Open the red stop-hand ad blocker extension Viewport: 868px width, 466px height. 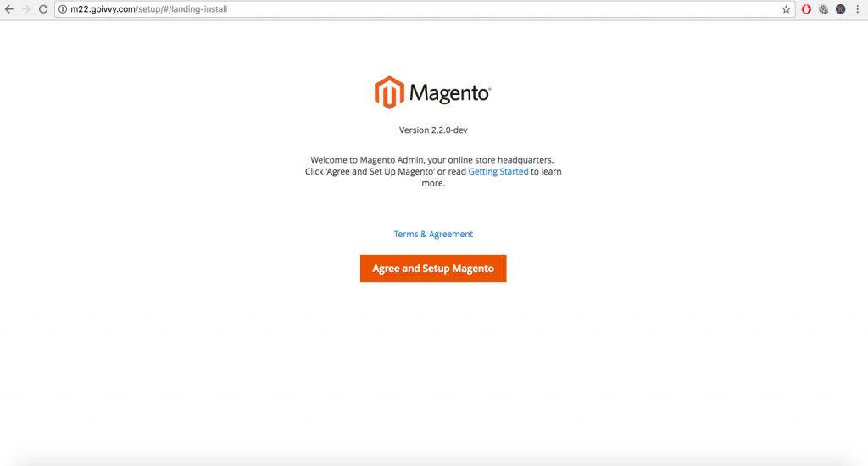click(x=806, y=9)
